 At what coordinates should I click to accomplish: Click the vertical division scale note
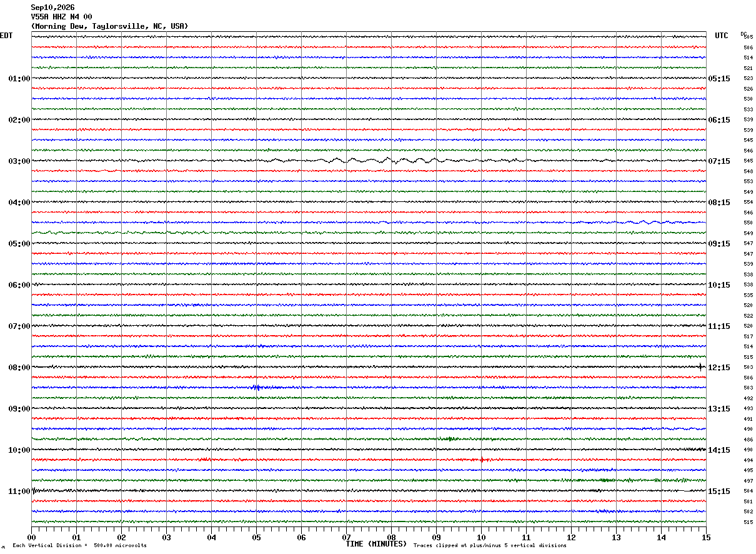pos(79,546)
